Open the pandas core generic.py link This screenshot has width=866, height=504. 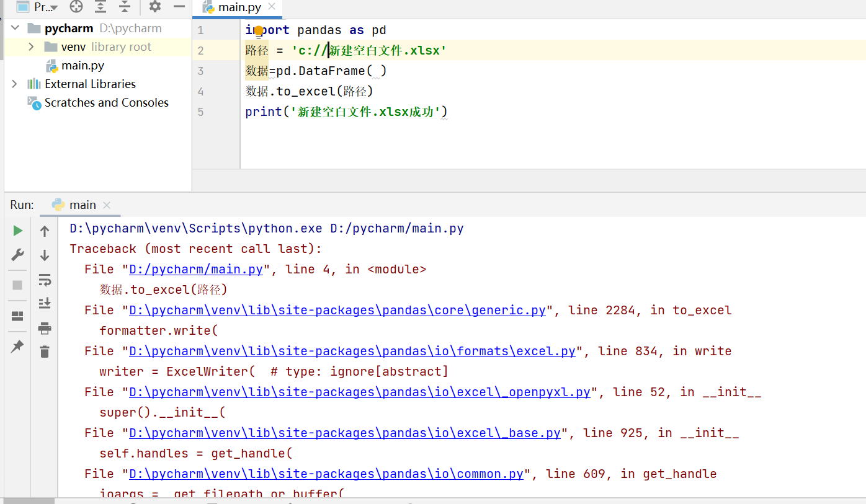pos(337,311)
